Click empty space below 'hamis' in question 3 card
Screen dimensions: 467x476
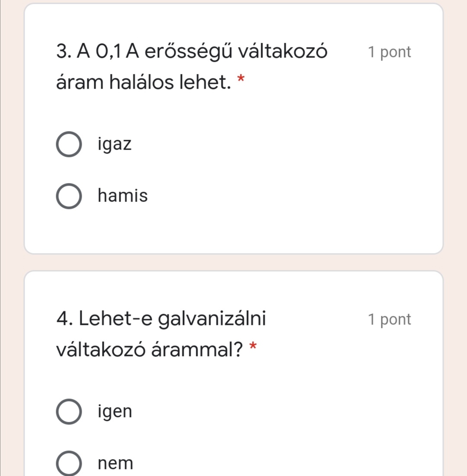(233, 232)
